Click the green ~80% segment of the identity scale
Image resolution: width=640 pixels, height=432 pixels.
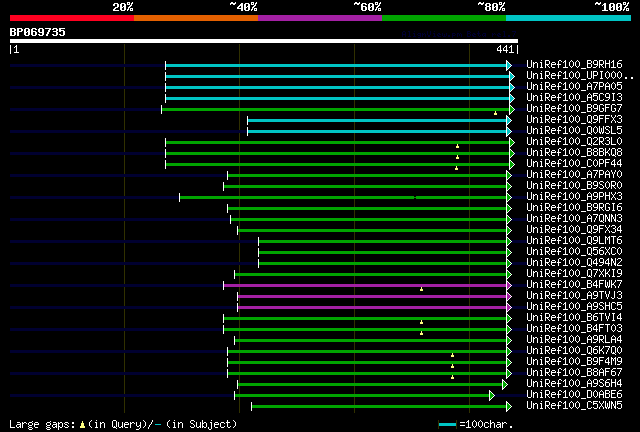click(x=444, y=18)
